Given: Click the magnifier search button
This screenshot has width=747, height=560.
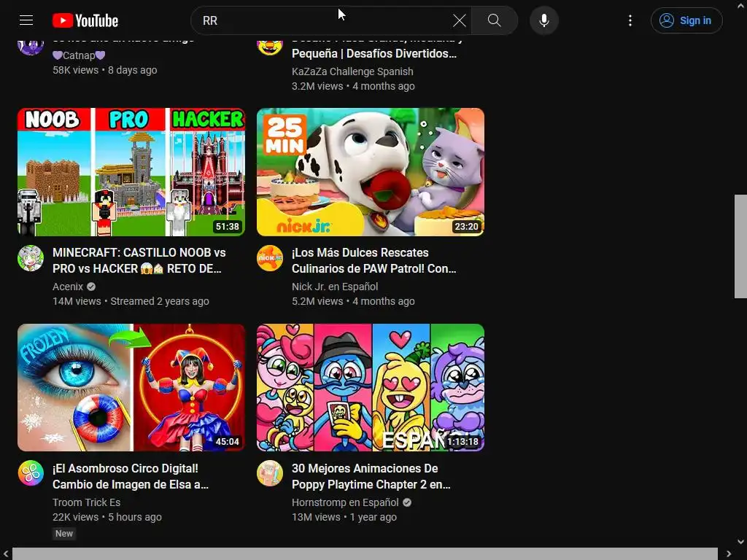Looking at the screenshot, I should 495,20.
